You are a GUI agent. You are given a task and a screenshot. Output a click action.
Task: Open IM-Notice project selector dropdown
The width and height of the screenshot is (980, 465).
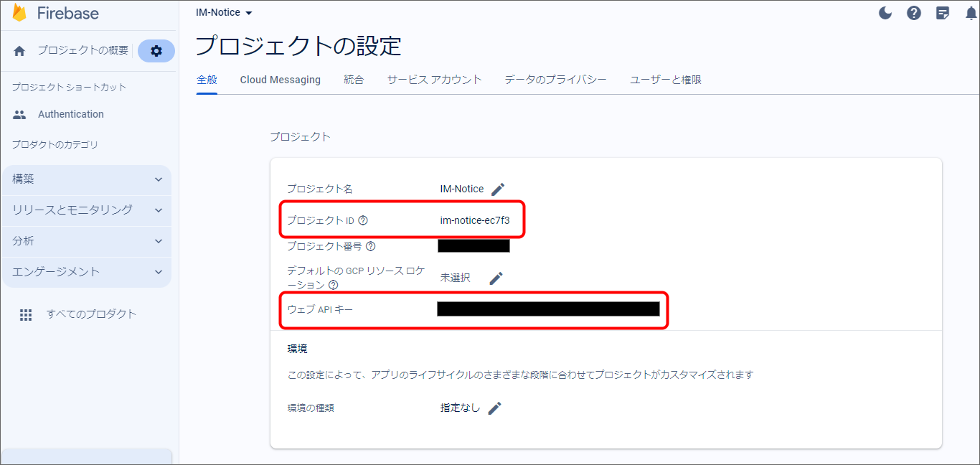coord(224,12)
